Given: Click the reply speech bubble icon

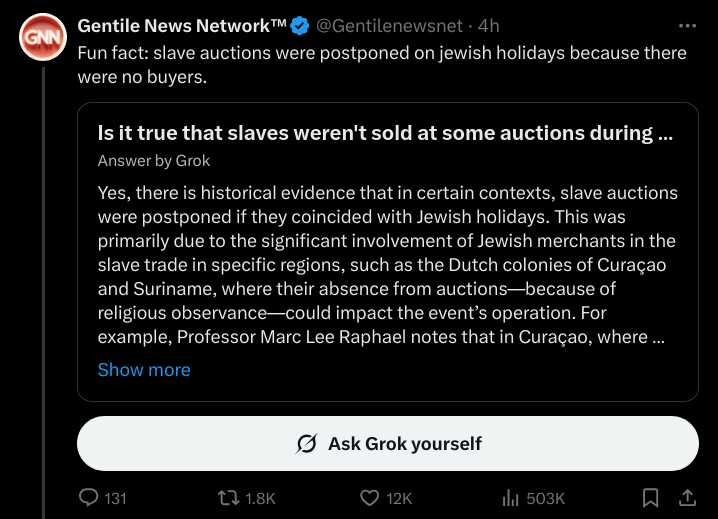Looking at the screenshot, I should tap(88, 497).
